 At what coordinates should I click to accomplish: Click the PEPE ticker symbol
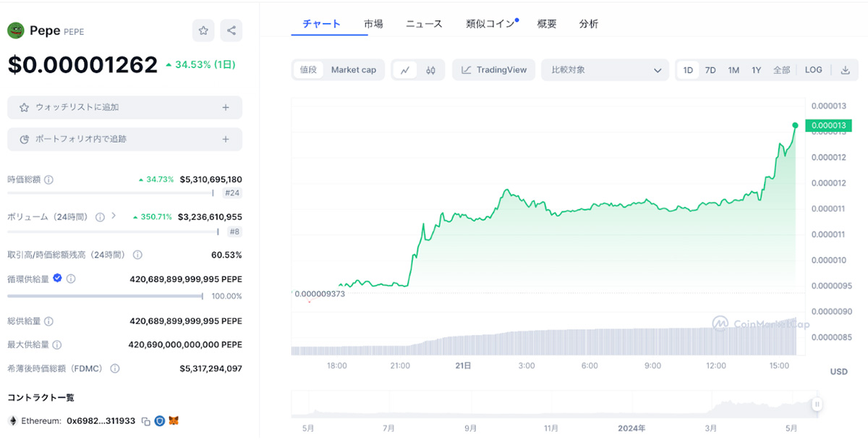pos(74,32)
